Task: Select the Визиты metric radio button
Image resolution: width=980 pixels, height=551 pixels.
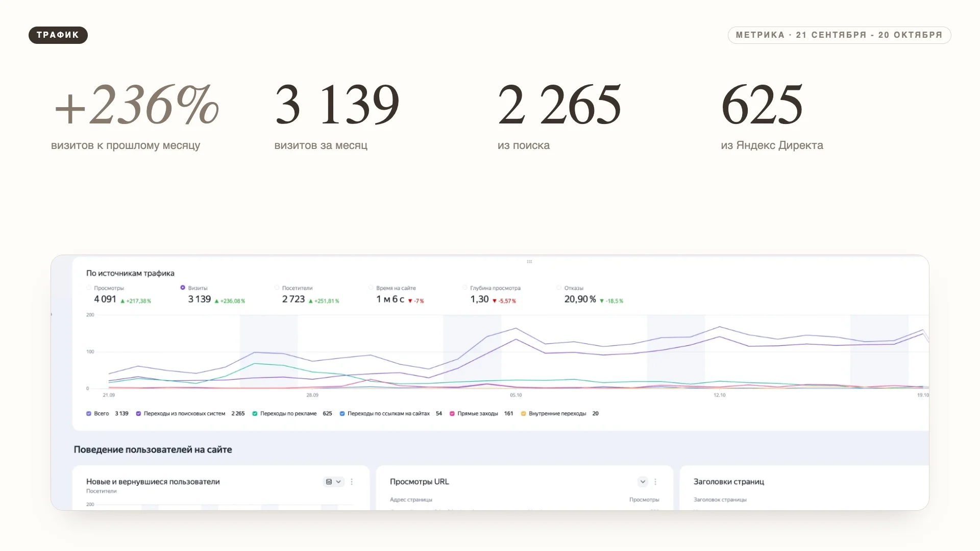Action: [x=183, y=288]
